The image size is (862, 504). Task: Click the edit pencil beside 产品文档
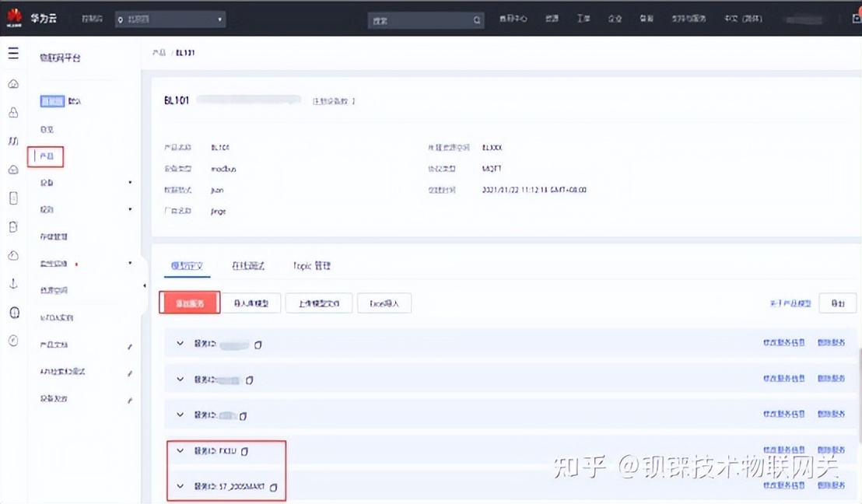pyautogui.click(x=129, y=345)
